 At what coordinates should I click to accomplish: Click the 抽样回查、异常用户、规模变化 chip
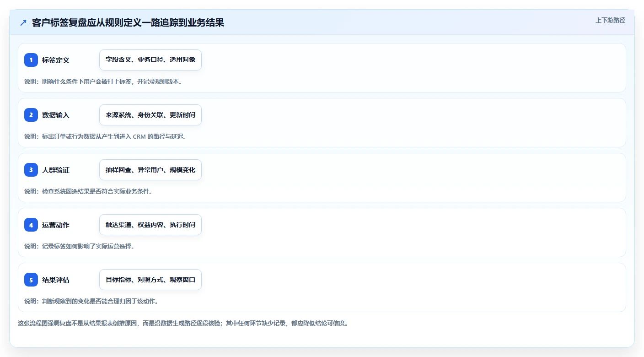[x=150, y=170]
